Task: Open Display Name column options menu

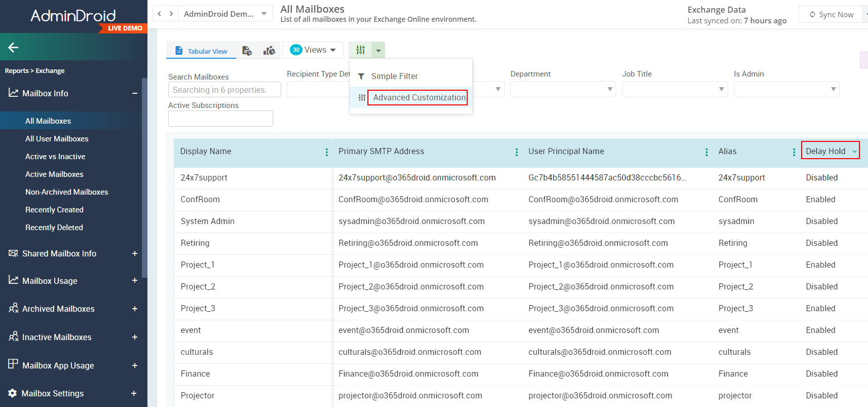Action: pyautogui.click(x=326, y=152)
